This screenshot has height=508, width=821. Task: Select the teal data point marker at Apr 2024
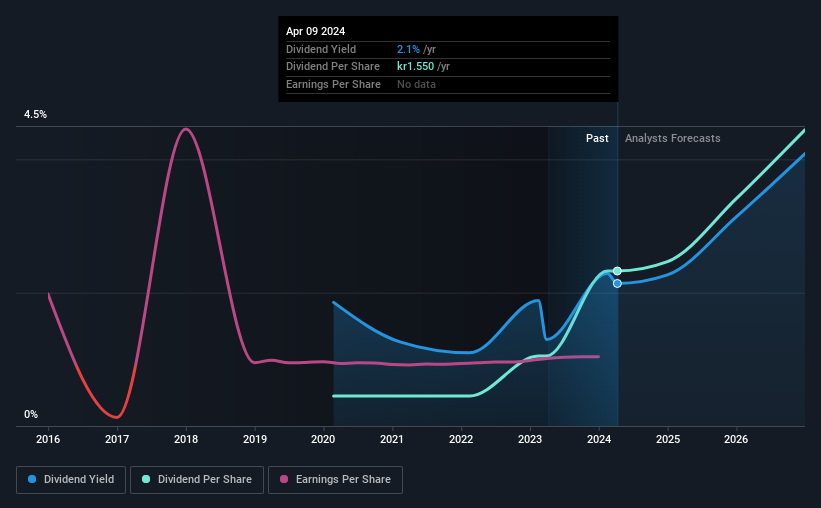617,271
